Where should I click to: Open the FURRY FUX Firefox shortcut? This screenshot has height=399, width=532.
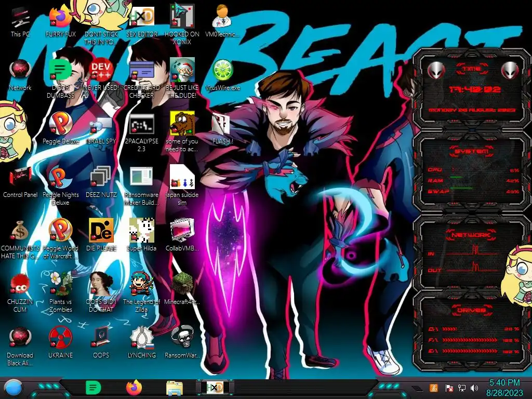(60, 22)
